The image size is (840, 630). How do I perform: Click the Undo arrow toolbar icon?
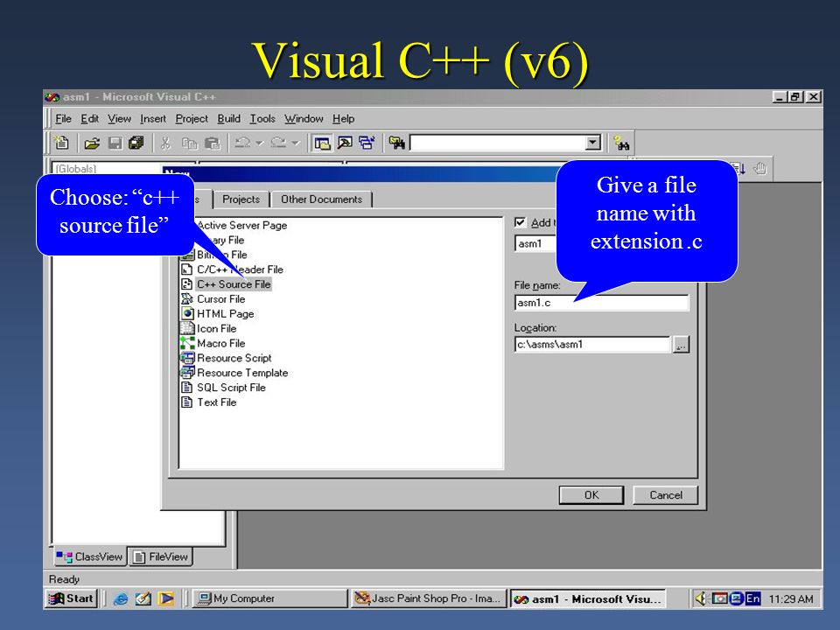click(x=242, y=143)
